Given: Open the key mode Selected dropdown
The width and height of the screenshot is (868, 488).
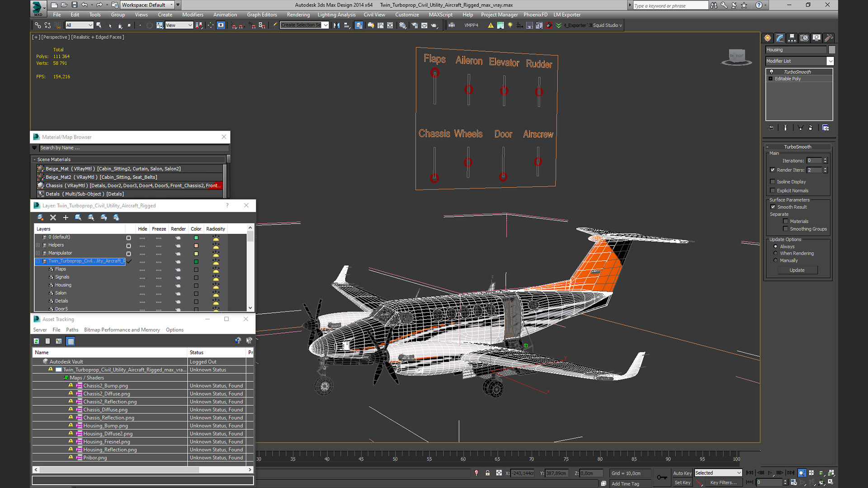Looking at the screenshot, I should coord(718,473).
